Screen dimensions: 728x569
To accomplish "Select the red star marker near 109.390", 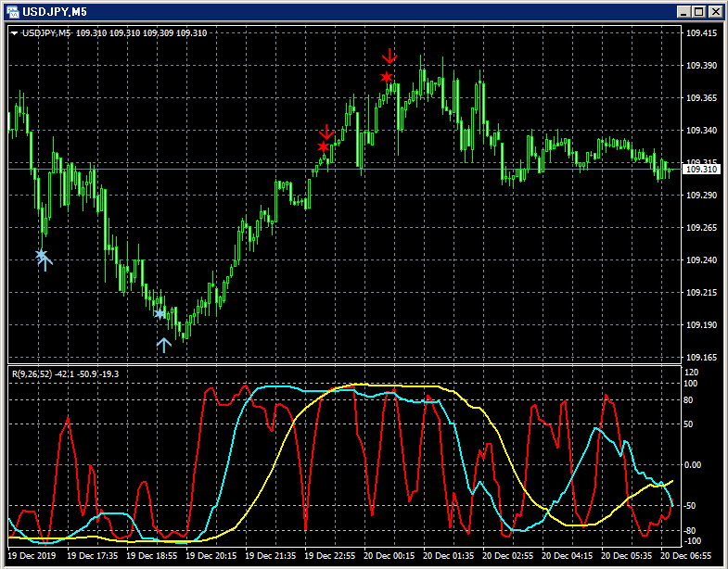I will 387,77.
